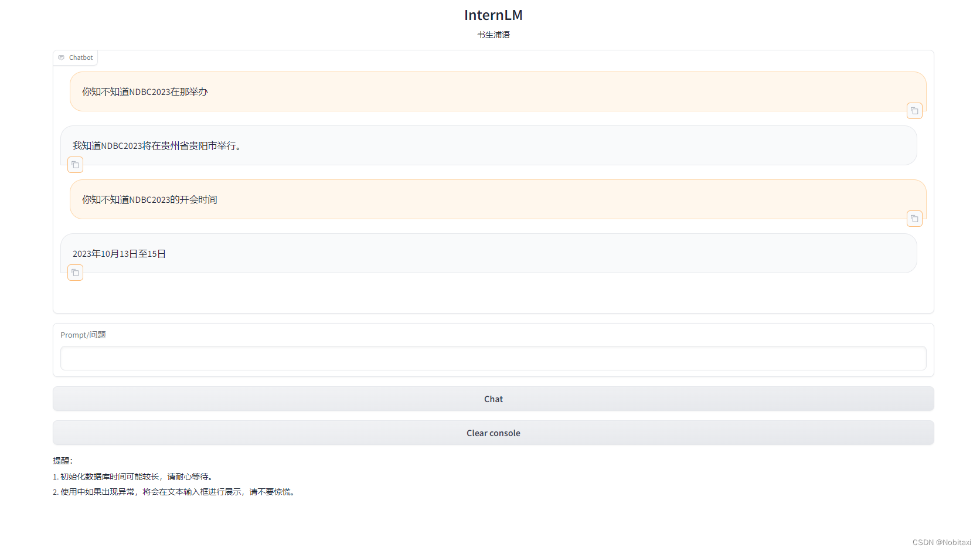Focus the Prompt/问题 text input
The height and width of the screenshot is (551, 980).
point(493,358)
